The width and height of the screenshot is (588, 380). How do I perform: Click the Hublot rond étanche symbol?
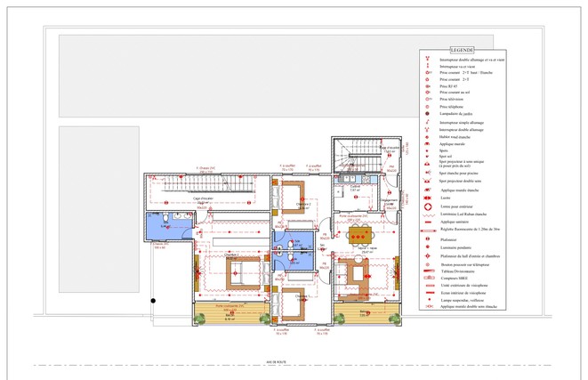tap(427, 137)
